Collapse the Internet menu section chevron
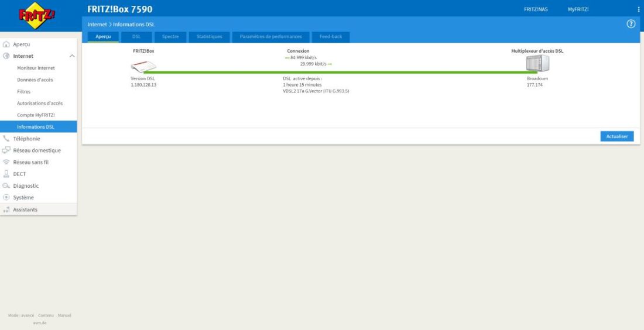Screen dimensions: 644x330 pos(72,56)
